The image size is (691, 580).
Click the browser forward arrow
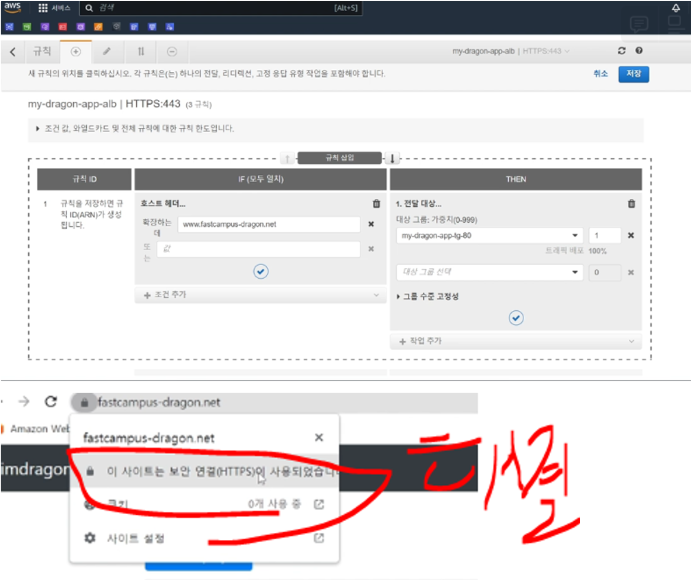(x=24, y=402)
